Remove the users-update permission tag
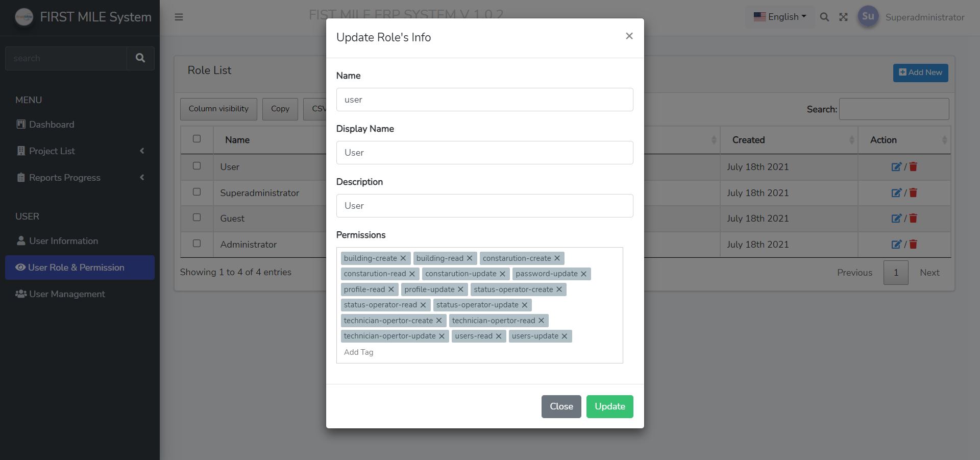The image size is (980, 460). coord(564,336)
